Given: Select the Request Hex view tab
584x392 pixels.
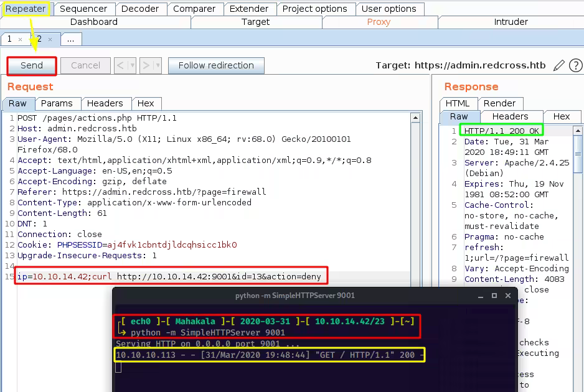Looking at the screenshot, I should pos(146,103).
